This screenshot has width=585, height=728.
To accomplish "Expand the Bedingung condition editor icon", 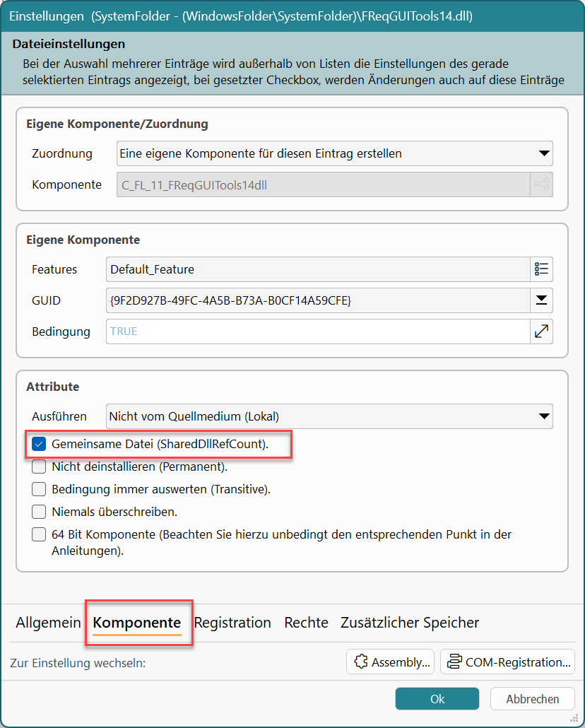I will (541, 331).
